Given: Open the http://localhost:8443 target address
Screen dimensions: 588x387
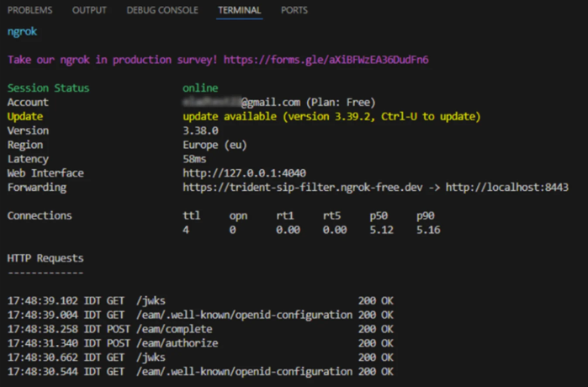Looking at the screenshot, I should (x=507, y=187).
